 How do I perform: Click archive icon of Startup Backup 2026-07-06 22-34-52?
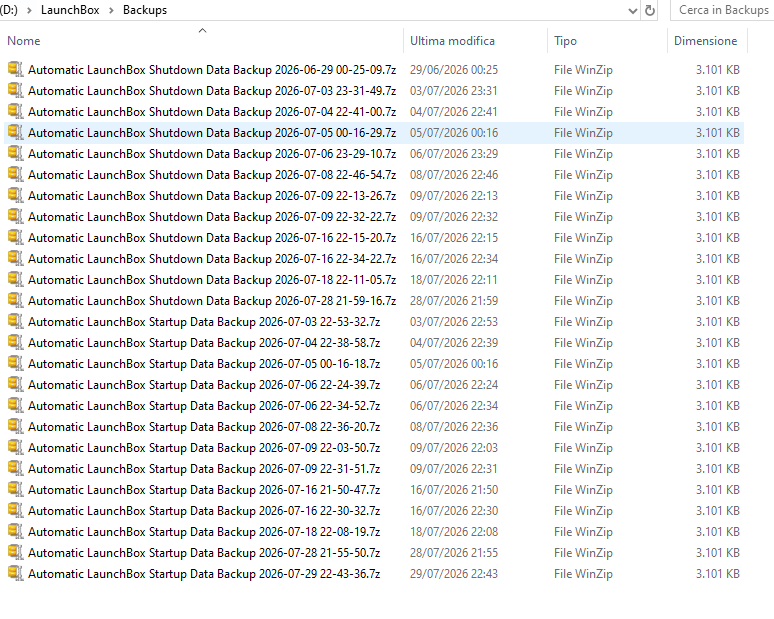point(15,405)
